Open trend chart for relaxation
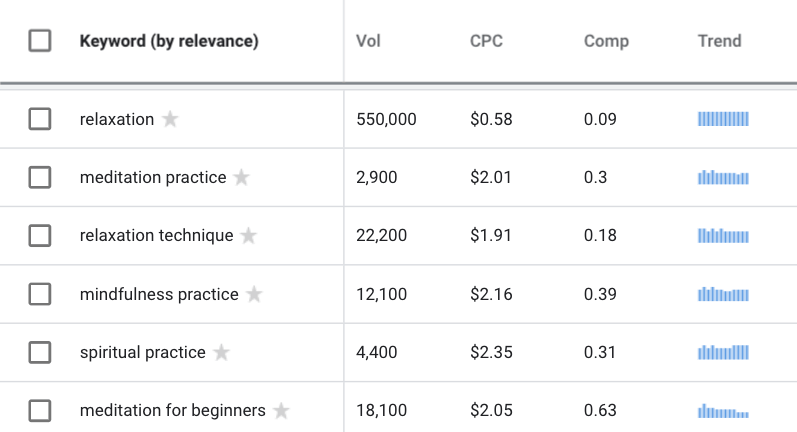Viewport: 797px width, 432px height. 723,119
